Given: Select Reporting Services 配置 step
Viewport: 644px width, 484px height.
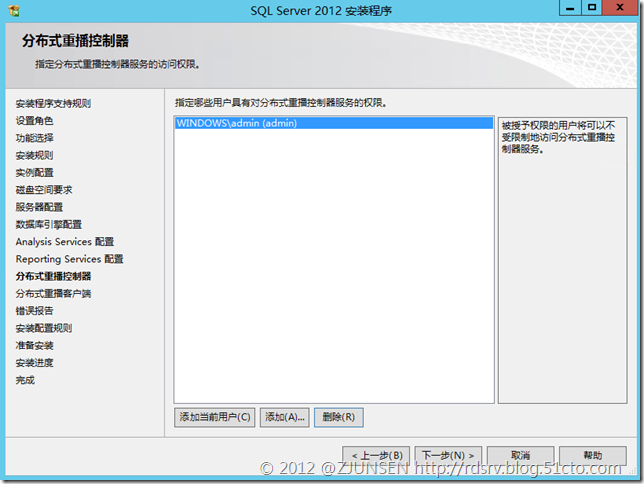Looking at the screenshot, I should point(69,259).
